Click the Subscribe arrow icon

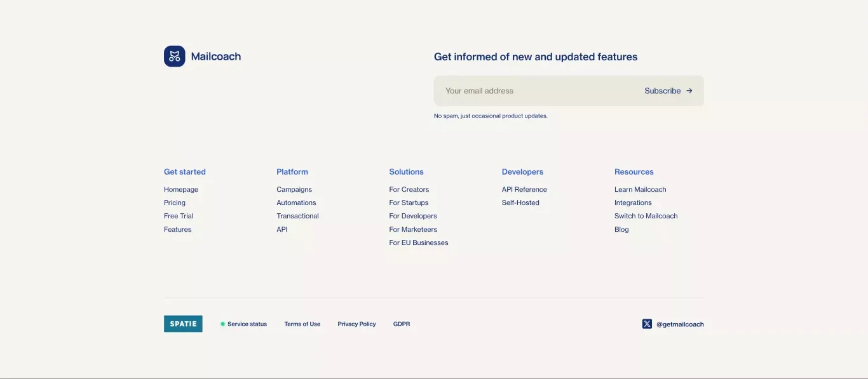coord(689,91)
